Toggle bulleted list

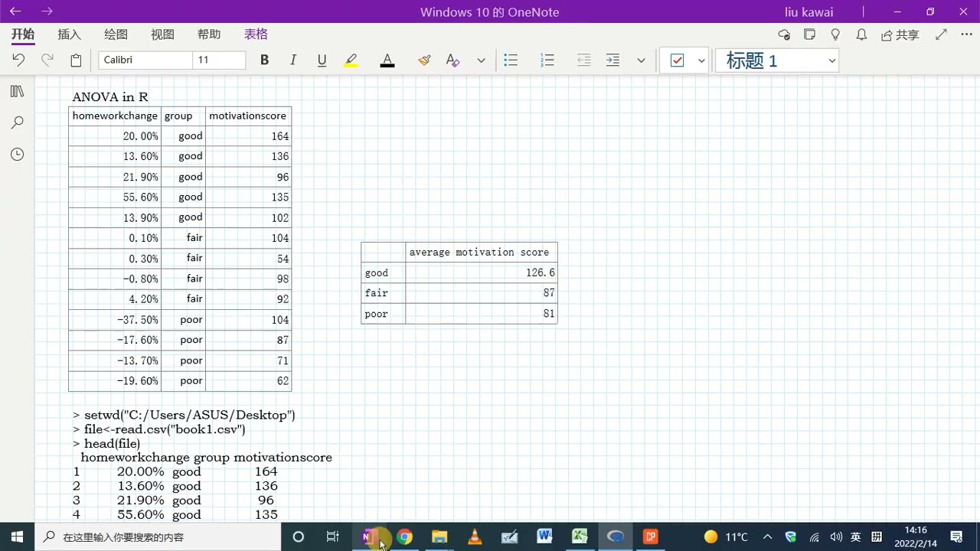[x=511, y=60]
